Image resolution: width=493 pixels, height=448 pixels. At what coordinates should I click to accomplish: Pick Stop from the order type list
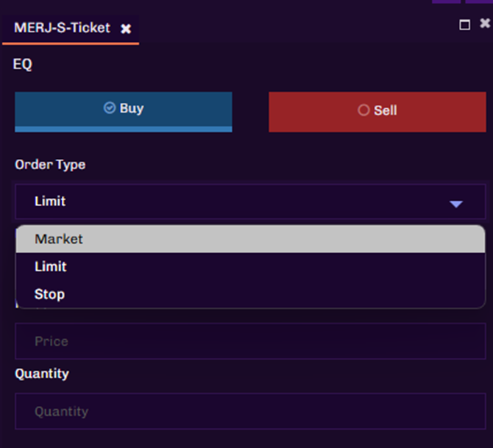(x=49, y=294)
